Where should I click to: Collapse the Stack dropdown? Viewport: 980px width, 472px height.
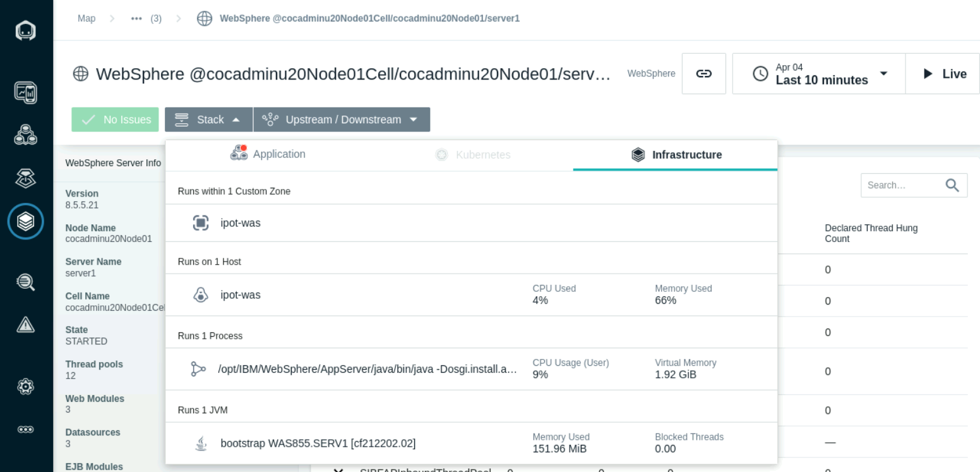coord(209,119)
